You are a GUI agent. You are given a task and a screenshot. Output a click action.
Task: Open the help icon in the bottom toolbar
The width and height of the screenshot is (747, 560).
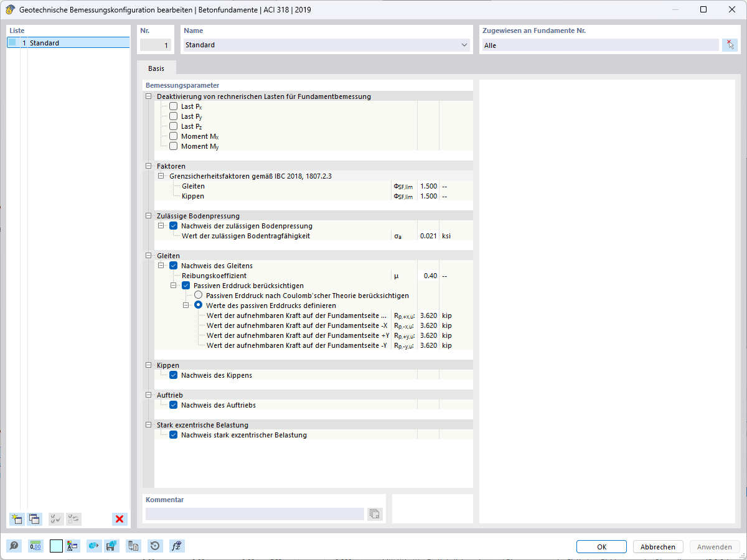[x=13, y=546]
